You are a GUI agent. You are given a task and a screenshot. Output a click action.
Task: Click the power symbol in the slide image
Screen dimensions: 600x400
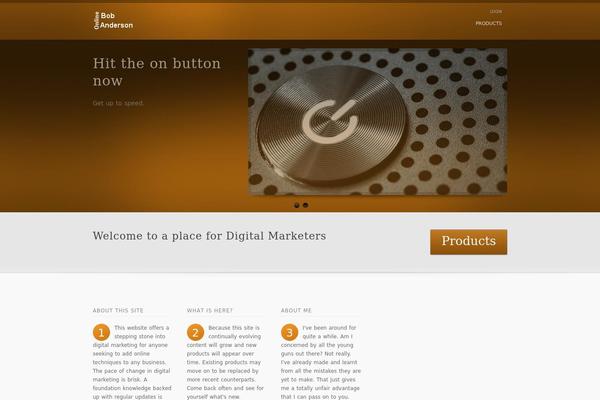(x=330, y=122)
